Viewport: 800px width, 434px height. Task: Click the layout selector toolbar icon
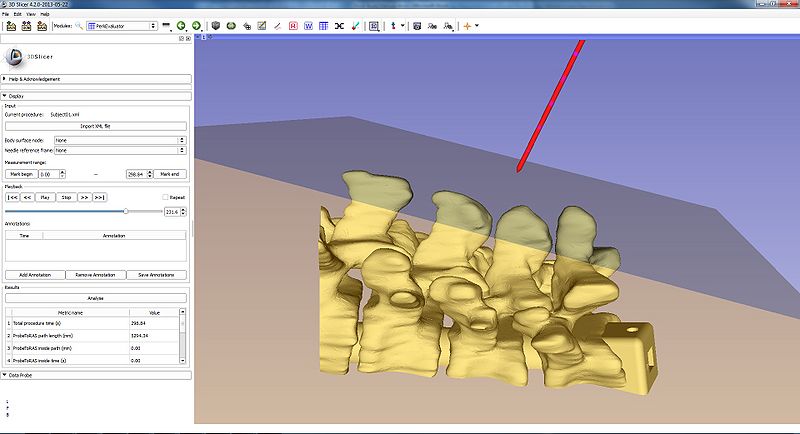tap(374, 25)
